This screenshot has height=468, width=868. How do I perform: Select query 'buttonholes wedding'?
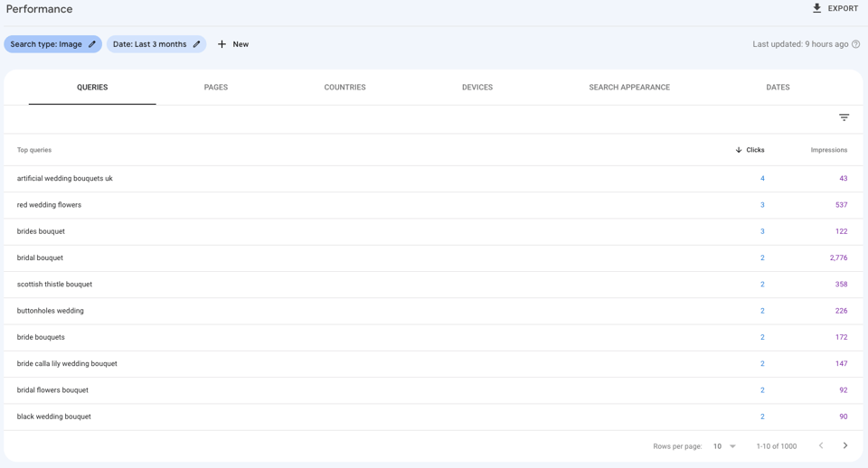[x=51, y=311]
